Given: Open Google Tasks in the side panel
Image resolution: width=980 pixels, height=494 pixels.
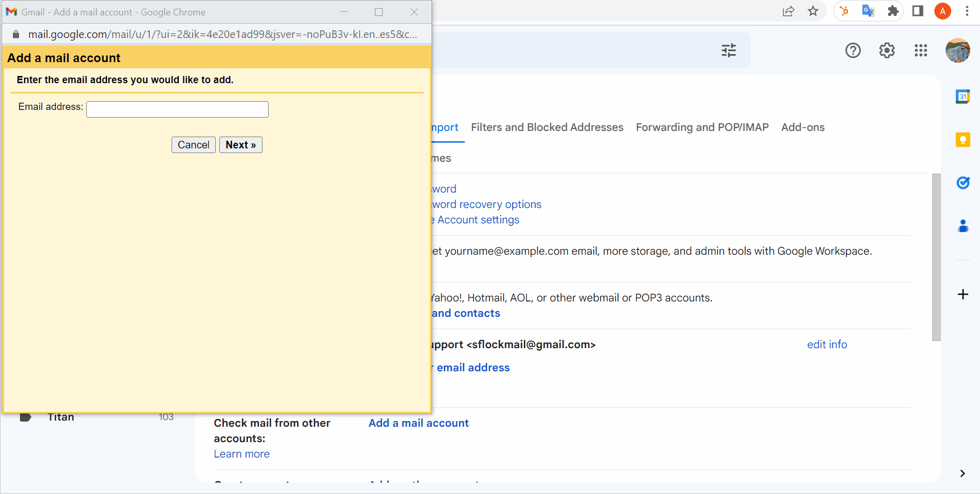Looking at the screenshot, I should [x=963, y=183].
